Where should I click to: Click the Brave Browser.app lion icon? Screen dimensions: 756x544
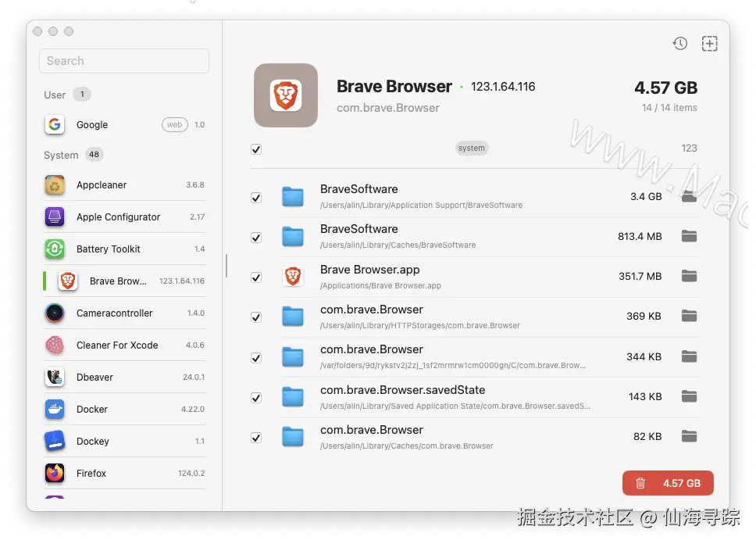[x=293, y=277]
